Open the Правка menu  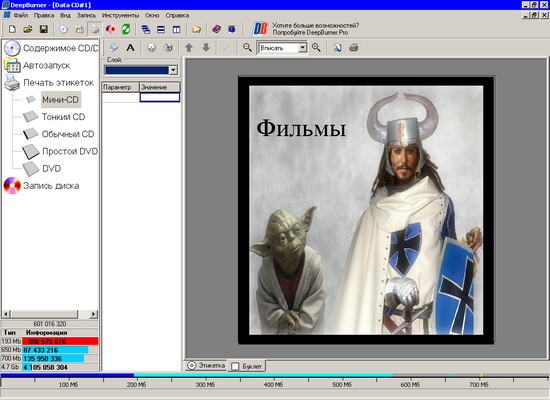(x=44, y=15)
